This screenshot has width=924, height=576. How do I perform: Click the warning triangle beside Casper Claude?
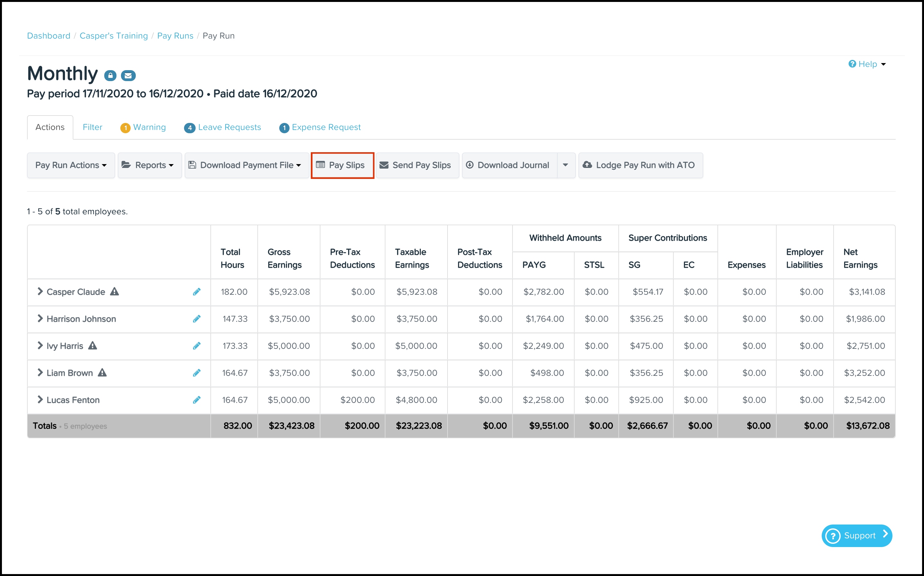(114, 292)
